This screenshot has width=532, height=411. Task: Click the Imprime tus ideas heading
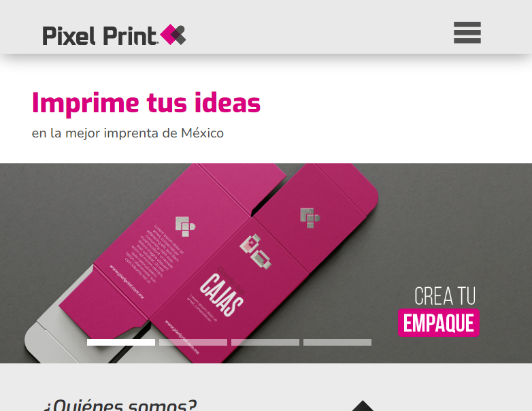(146, 103)
